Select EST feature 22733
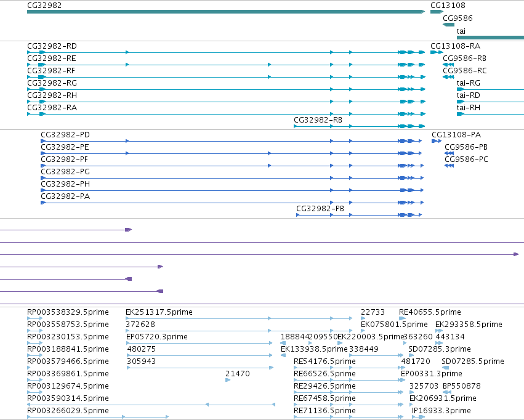524x420 pixels. [x=373, y=312]
